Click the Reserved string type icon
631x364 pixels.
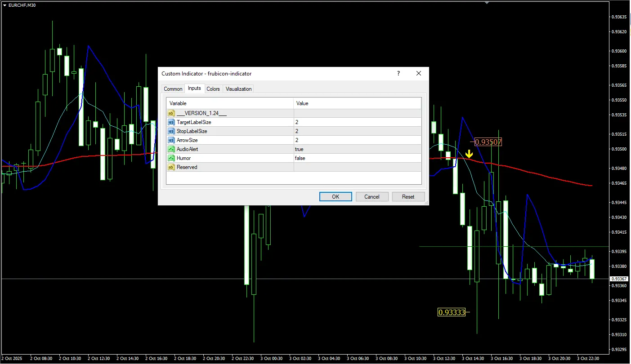171,167
